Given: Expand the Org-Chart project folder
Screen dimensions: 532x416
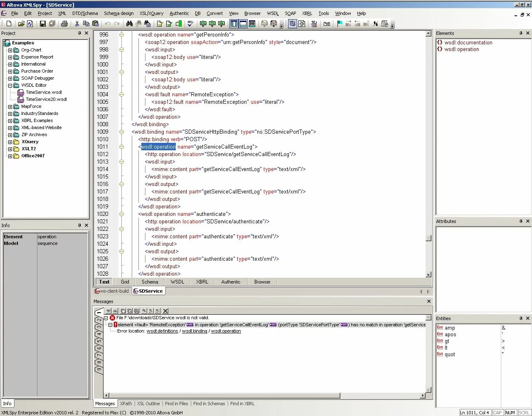Looking at the screenshot, I should (x=10, y=50).
